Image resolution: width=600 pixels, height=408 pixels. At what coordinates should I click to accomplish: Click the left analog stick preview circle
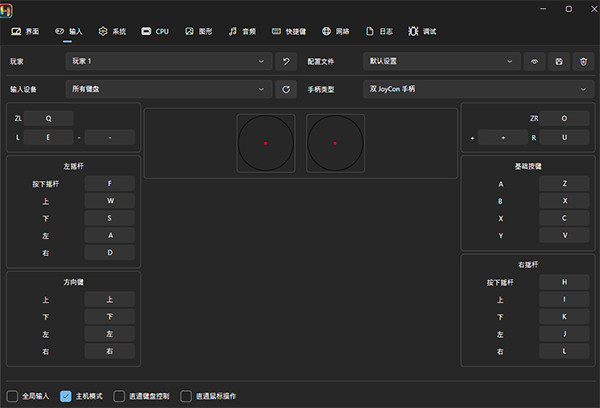pos(265,143)
